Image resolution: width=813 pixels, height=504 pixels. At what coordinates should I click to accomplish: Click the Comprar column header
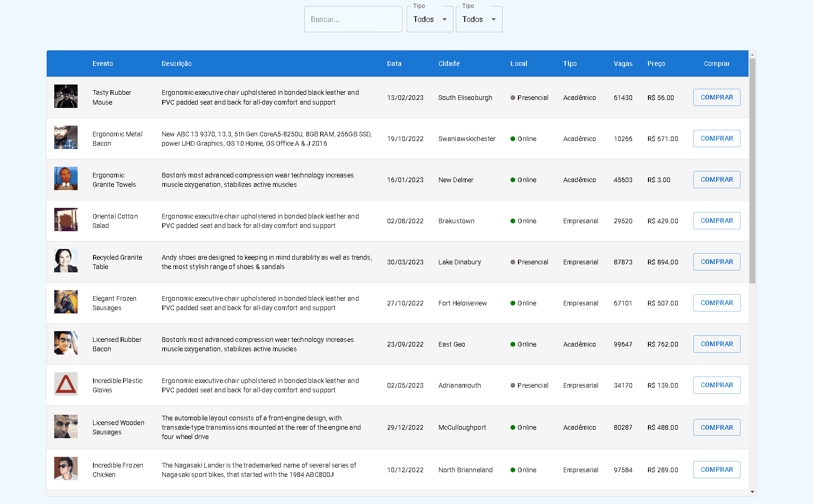coord(717,64)
